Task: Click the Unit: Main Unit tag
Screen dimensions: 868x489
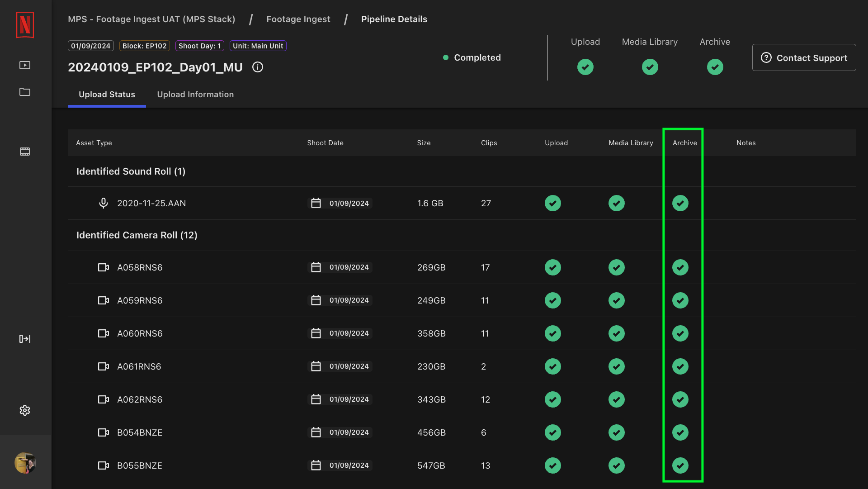Action: [x=258, y=46]
